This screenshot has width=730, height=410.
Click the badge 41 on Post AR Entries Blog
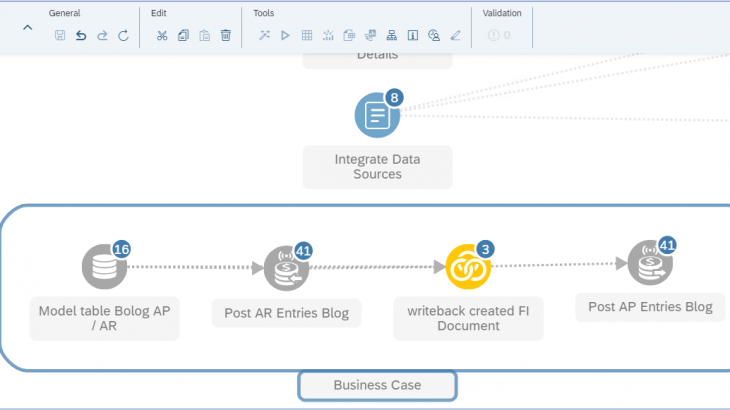click(x=304, y=251)
